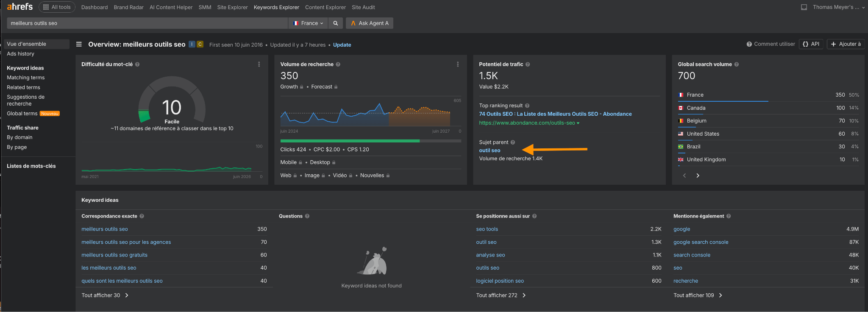Click help icon beside Difficulté du mot-clé
Image resolution: width=868 pixels, height=312 pixels.
(x=137, y=64)
